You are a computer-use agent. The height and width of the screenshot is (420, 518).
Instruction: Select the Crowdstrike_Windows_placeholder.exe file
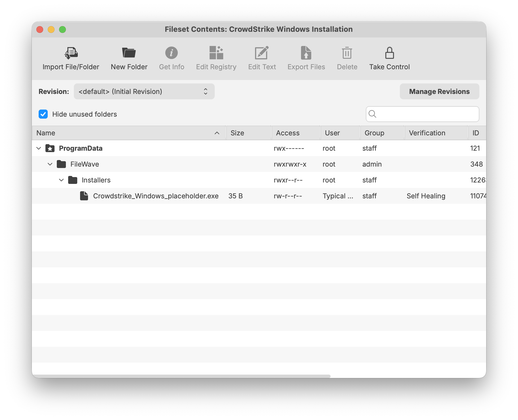tap(156, 196)
